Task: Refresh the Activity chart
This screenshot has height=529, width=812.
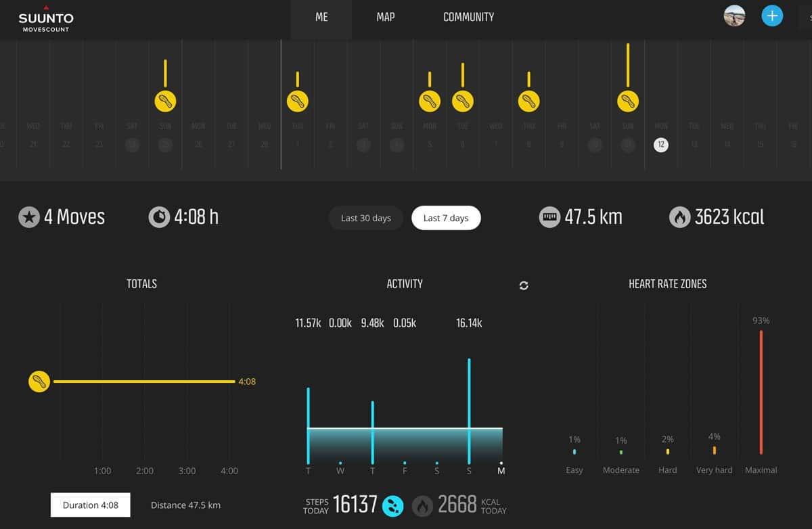Action: click(x=524, y=285)
